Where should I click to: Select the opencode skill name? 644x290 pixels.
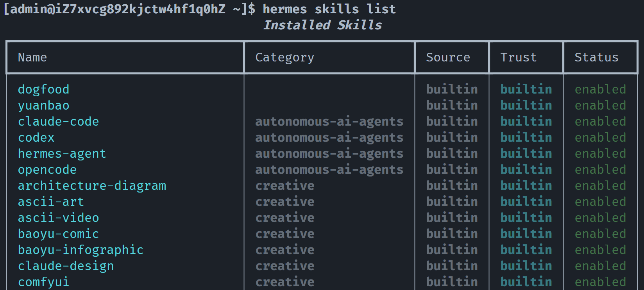47,170
